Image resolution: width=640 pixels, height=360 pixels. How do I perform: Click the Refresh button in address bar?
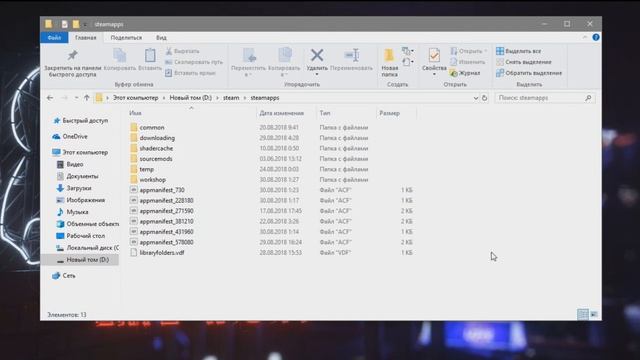tap(484, 98)
